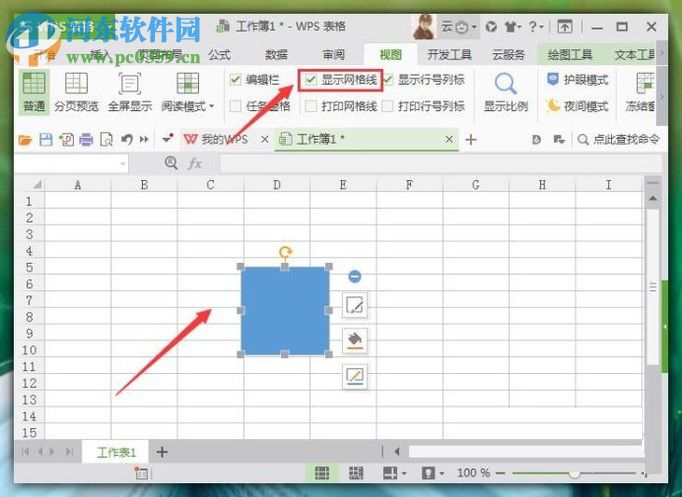This screenshot has height=497, width=682.
Task: Select the Normal (普通) view icon
Action: (x=34, y=83)
